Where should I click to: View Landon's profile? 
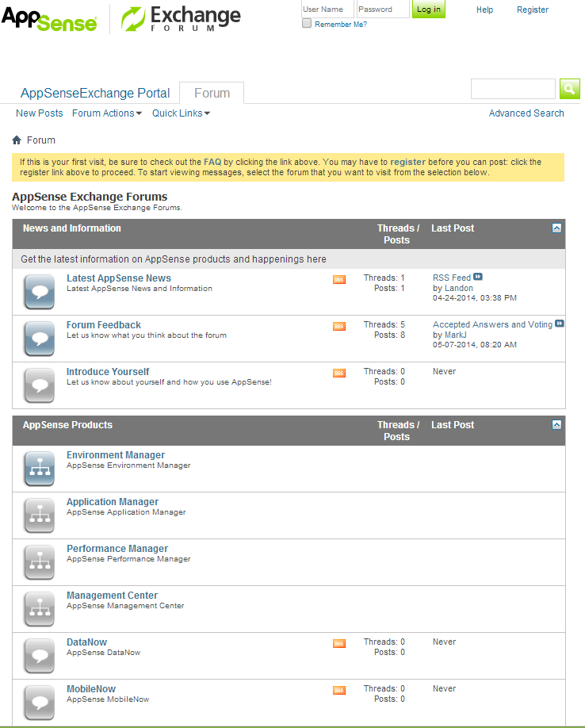459,289
